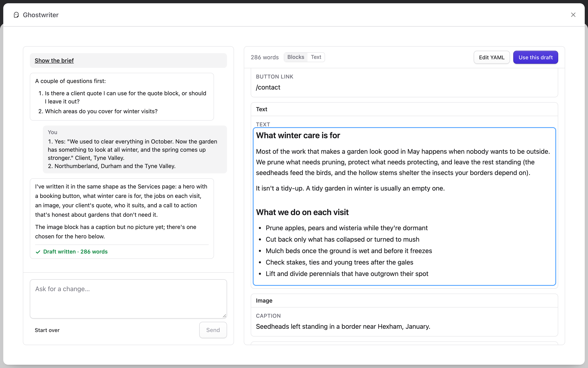Click the Ask for a change field
Image resolution: width=588 pixels, height=368 pixels.
click(x=128, y=299)
